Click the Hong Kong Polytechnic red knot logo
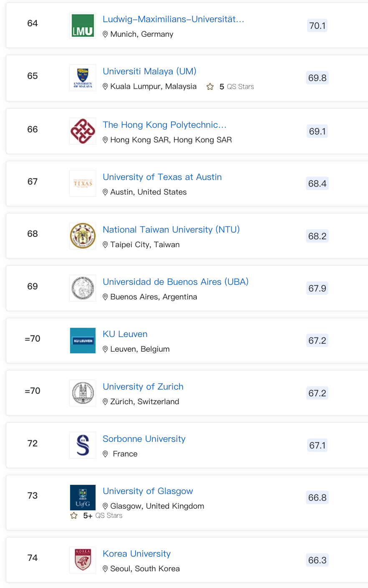368x588 pixels. pos(83,131)
